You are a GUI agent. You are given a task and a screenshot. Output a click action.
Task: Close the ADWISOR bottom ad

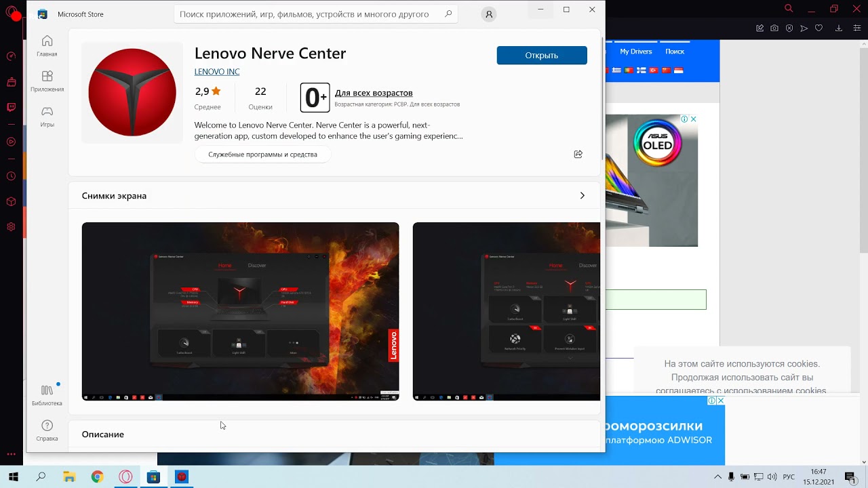(720, 401)
